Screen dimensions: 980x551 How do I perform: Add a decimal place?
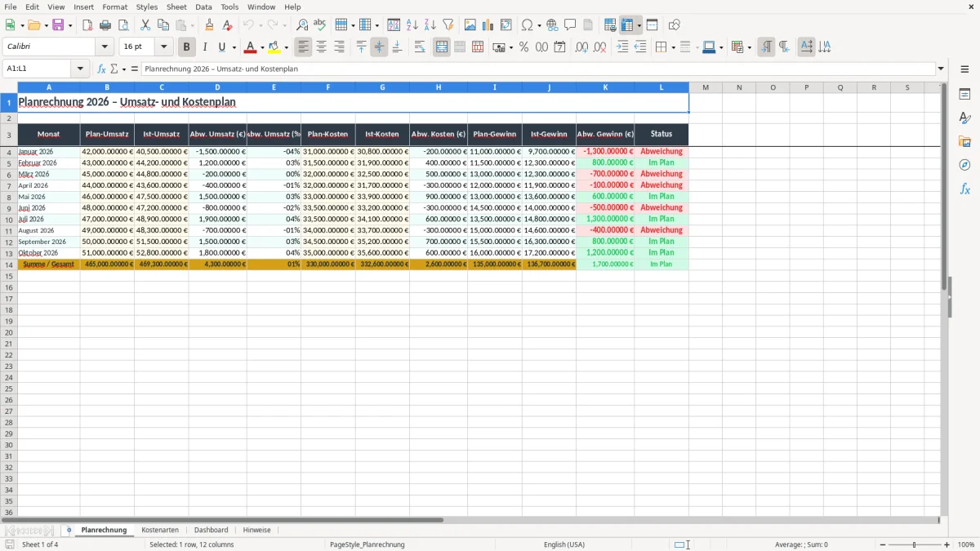581,47
